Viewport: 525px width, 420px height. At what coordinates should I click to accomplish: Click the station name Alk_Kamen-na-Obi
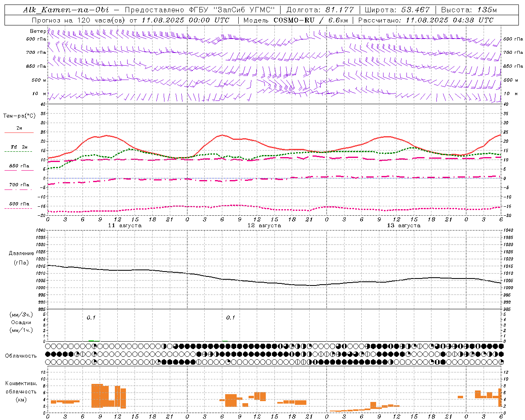66,10
